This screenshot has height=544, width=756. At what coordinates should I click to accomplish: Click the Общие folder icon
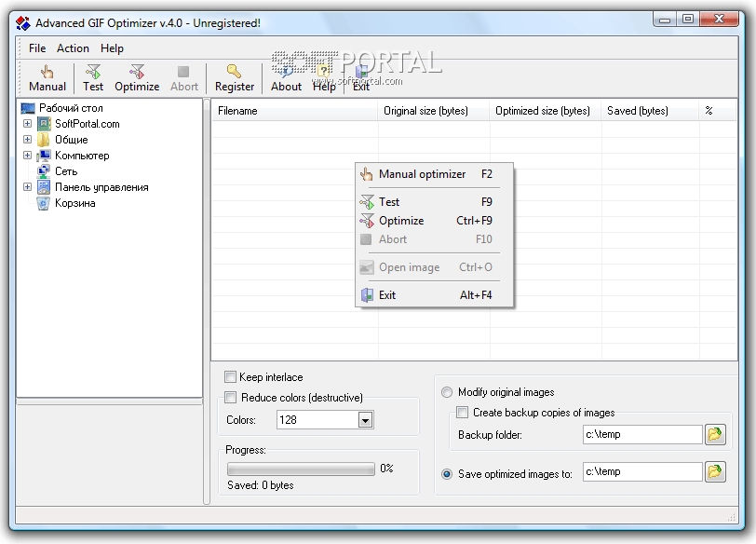tap(44, 140)
